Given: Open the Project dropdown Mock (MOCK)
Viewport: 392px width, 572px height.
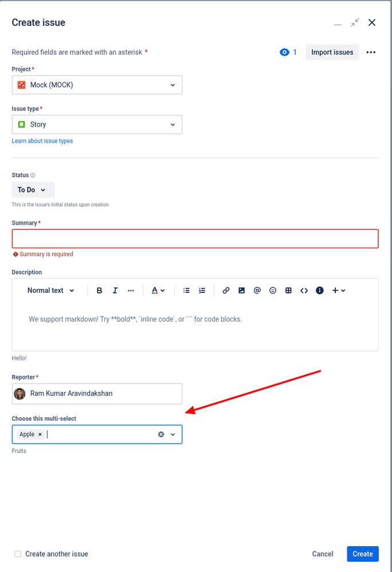Looking at the screenshot, I should (x=97, y=85).
